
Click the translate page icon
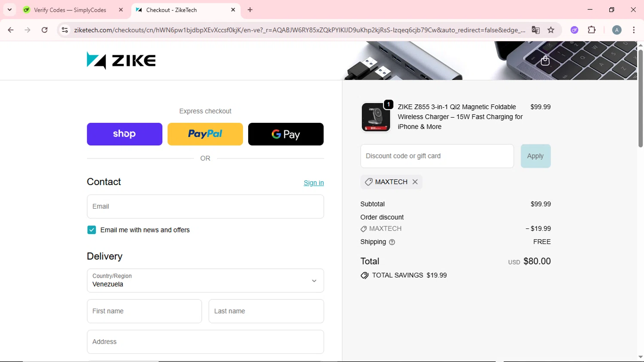(x=535, y=30)
